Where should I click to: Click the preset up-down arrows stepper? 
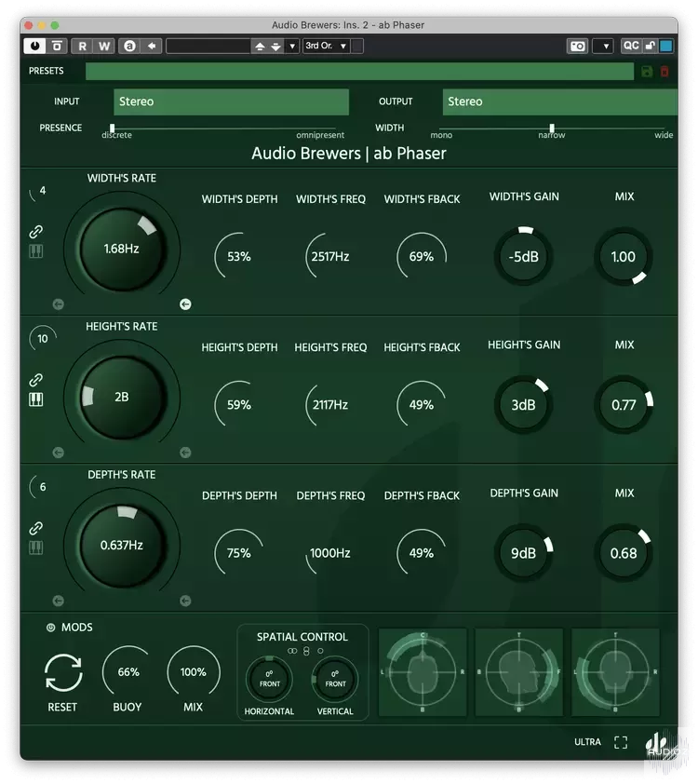268,46
